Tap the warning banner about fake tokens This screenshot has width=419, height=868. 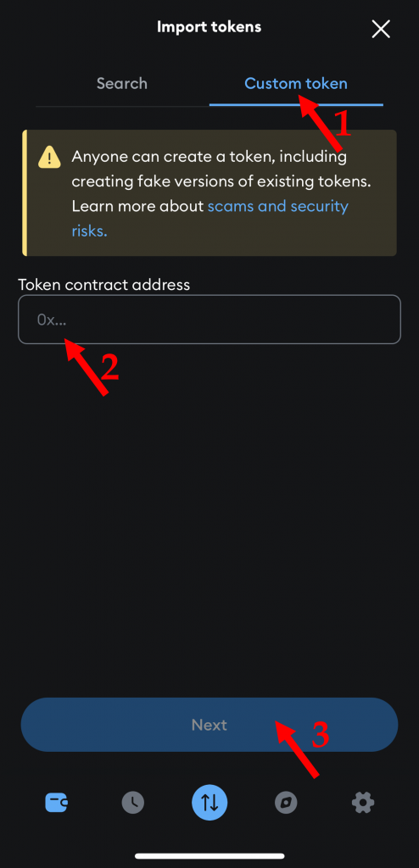[x=209, y=192]
